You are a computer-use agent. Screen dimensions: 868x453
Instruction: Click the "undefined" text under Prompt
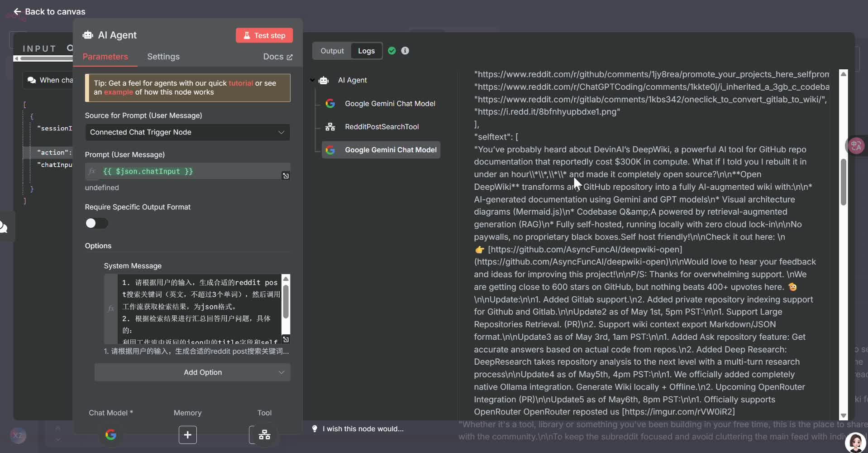[x=102, y=188]
